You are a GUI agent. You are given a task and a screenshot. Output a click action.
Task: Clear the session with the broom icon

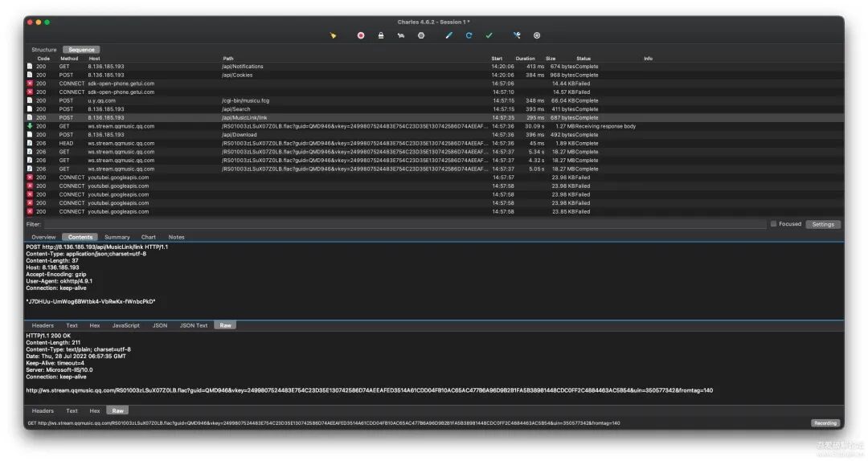click(333, 35)
